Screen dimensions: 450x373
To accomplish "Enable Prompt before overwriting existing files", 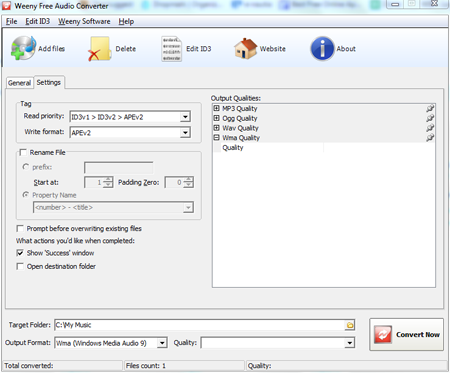I will point(20,229).
